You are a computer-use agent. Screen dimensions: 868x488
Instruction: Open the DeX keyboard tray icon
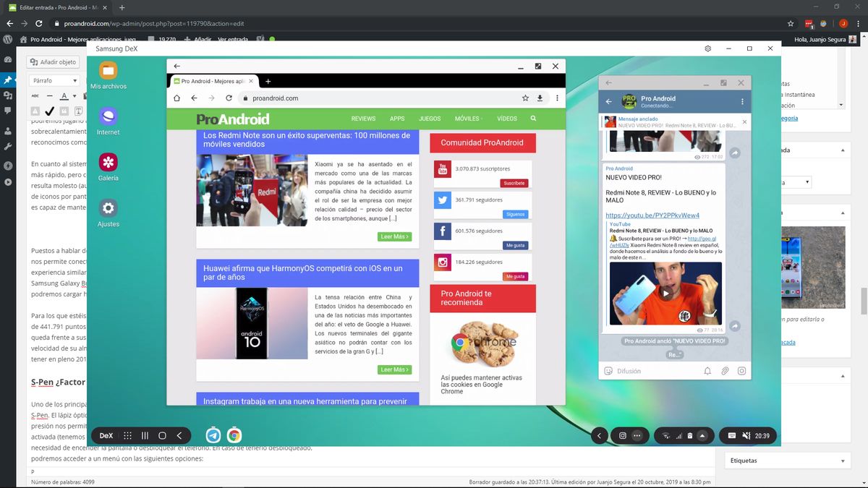point(732,436)
